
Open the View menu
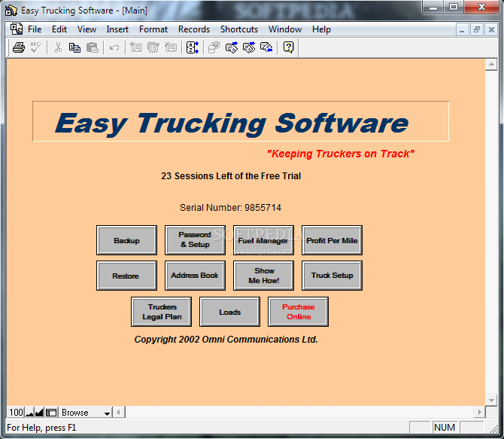(x=87, y=29)
